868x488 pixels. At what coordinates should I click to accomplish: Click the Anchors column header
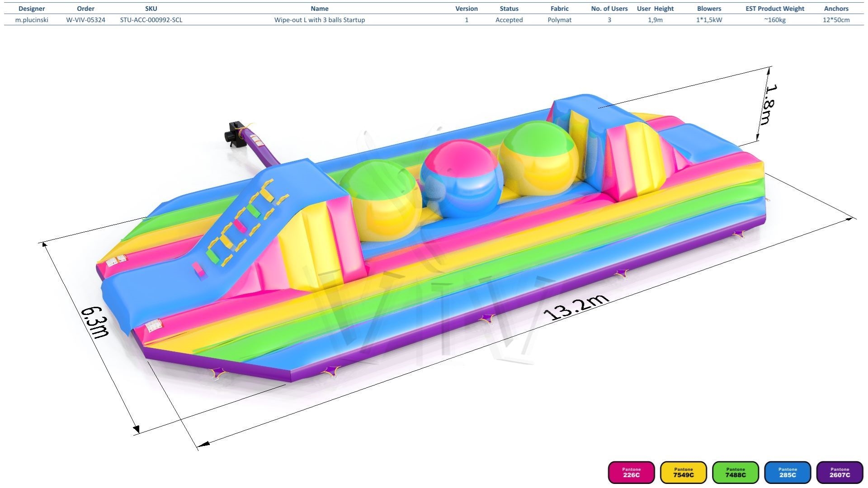[x=836, y=9]
